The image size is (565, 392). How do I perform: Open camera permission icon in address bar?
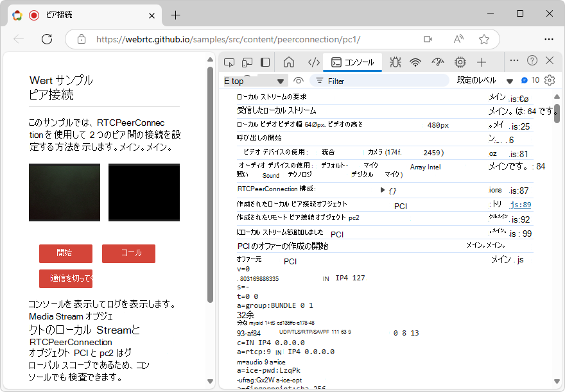pos(428,39)
